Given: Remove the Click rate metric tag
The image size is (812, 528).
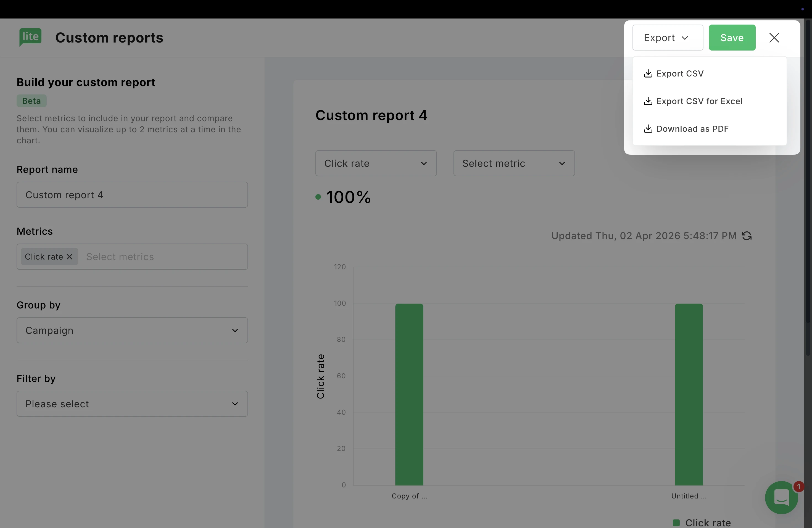Looking at the screenshot, I should [70, 257].
